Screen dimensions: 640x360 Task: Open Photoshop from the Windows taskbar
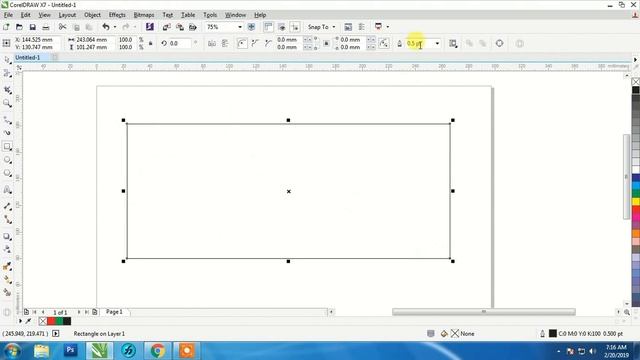[x=70, y=350]
